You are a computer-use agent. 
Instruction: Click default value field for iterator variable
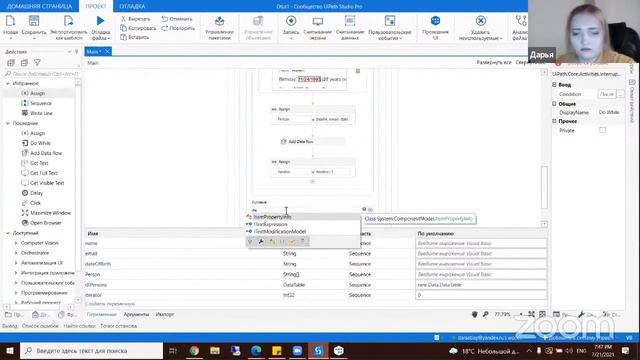pos(480,295)
